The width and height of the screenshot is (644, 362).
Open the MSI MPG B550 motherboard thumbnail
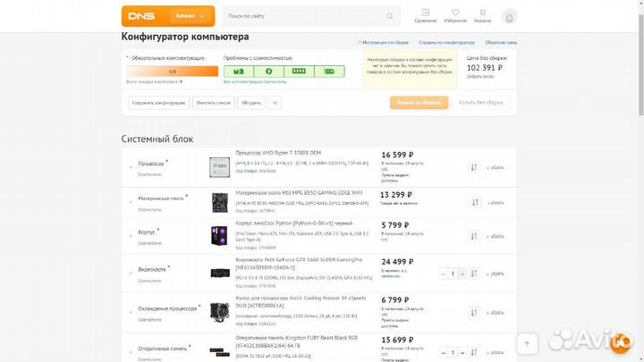click(x=220, y=202)
